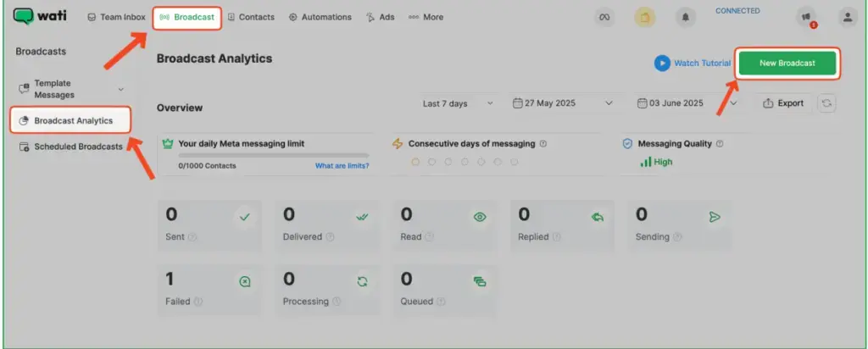Click the lightning icon for consecutive days
This screenshot has height=349, width=868.
(398, 144)
